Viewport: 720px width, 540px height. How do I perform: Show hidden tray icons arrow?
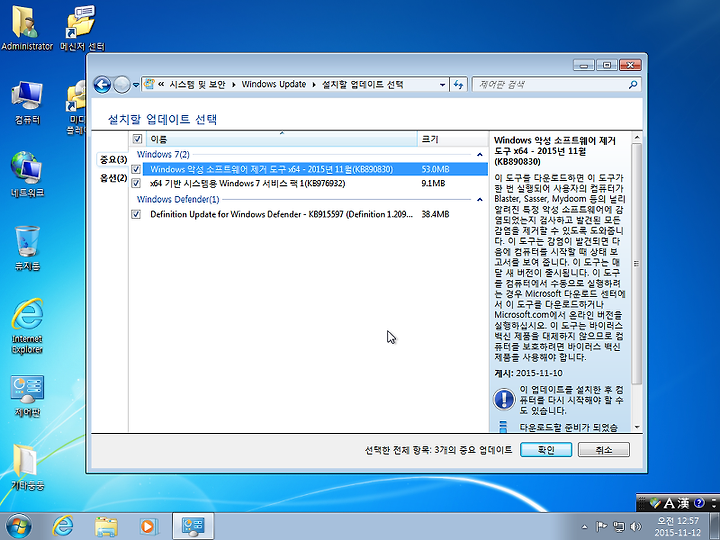pos(585,527)
